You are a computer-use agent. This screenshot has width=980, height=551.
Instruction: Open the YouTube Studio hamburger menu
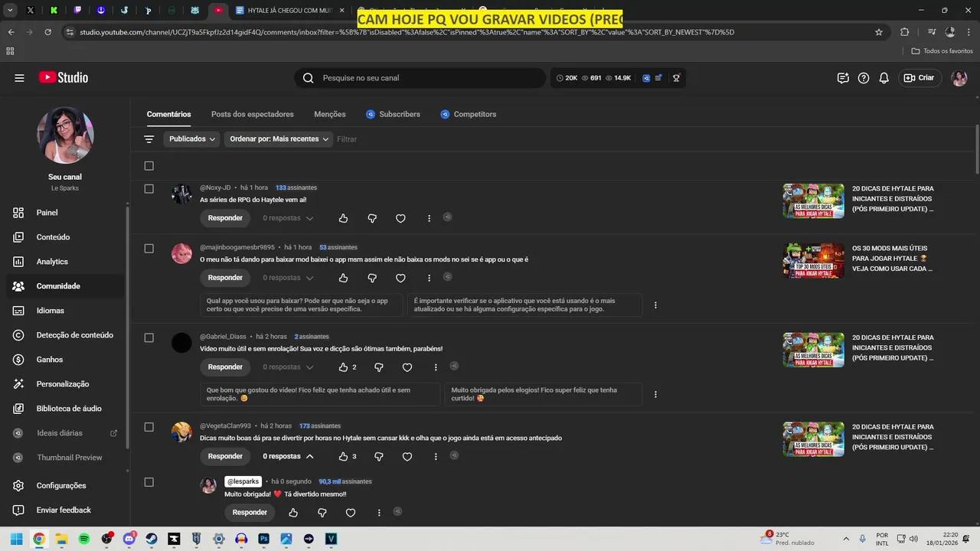coord(19,78)
